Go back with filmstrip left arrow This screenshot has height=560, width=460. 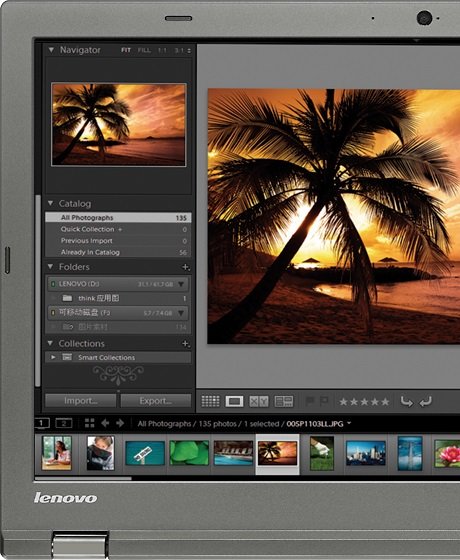click(x=105, y=423)
